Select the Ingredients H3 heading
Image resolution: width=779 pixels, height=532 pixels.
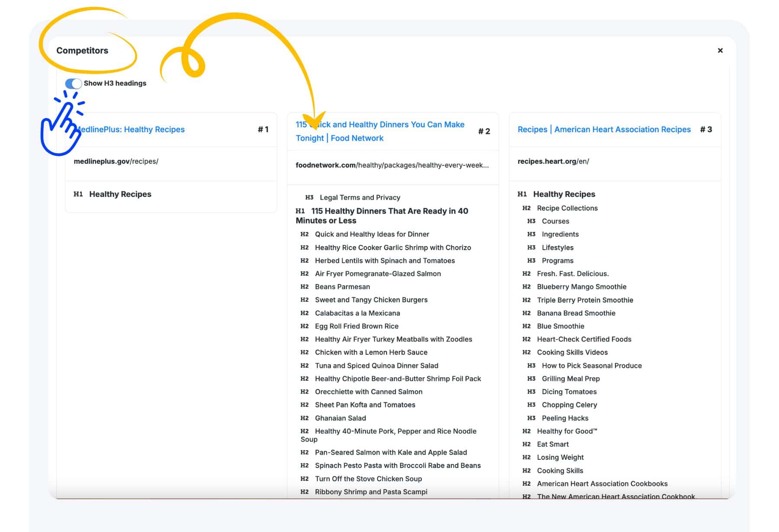pyautogui.click(x=560, y=234)
